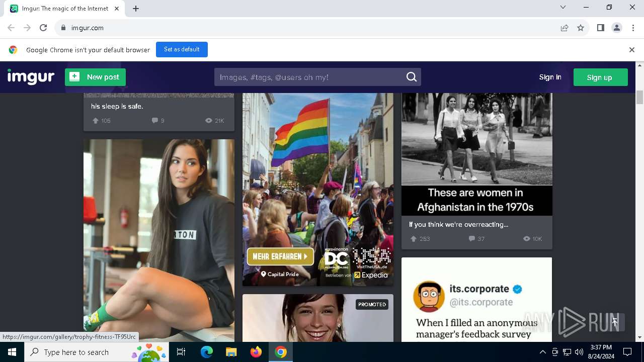Click the views icon showing 10K
The height and width of the screenshot is (362, 644).
point(526,239)
